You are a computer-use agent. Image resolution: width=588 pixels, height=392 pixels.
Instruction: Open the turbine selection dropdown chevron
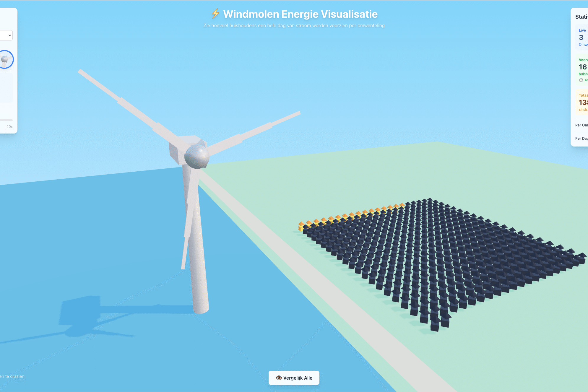[10, 35]
